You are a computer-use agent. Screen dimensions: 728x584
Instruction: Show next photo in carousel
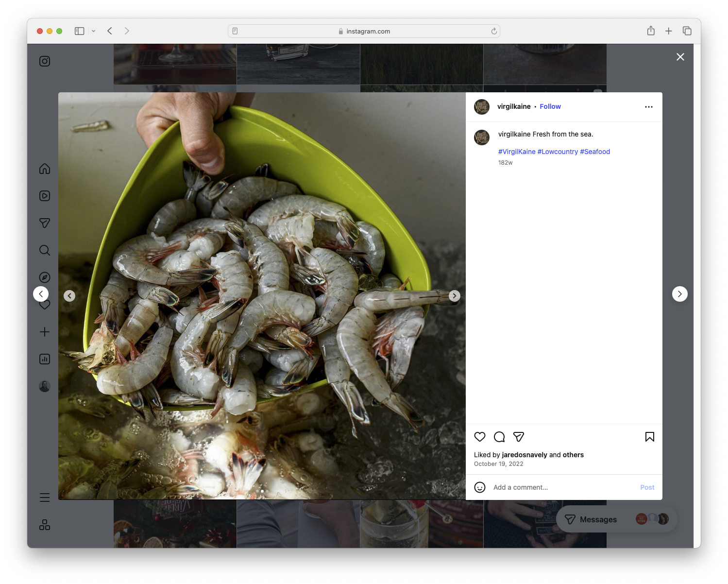click(x=455, y=296)
